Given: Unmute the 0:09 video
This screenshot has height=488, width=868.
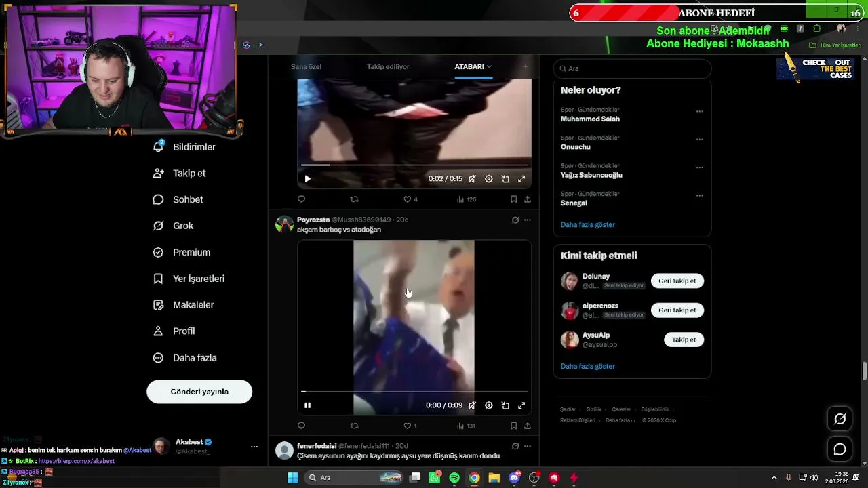Looking at the screenshot, I should [x=472, y=405].
